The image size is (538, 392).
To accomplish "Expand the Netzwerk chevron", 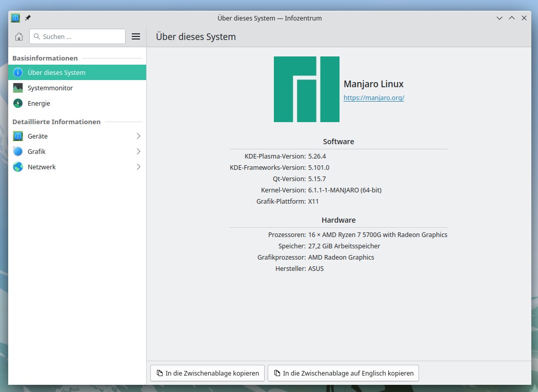I will click(138, 167).
